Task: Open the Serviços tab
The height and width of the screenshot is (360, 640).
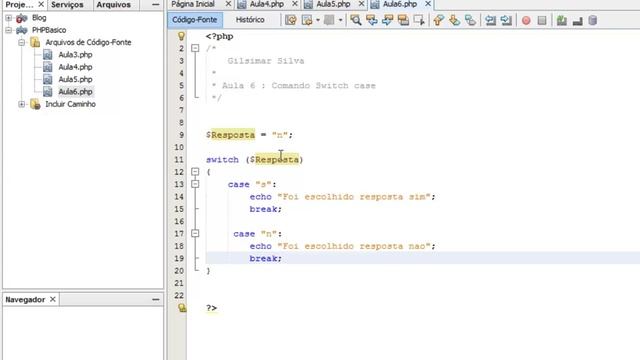Action: click(67, 5)
